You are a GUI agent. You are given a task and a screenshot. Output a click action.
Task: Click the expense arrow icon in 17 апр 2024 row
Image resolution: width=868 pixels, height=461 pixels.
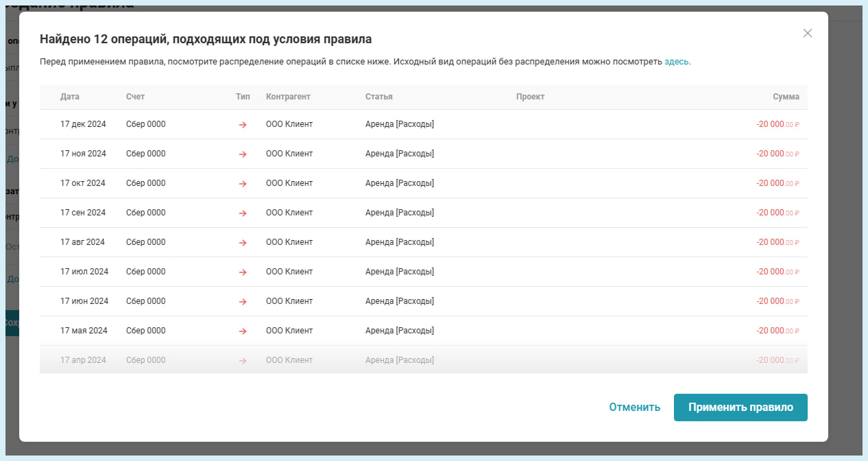[x=243, y=361]
